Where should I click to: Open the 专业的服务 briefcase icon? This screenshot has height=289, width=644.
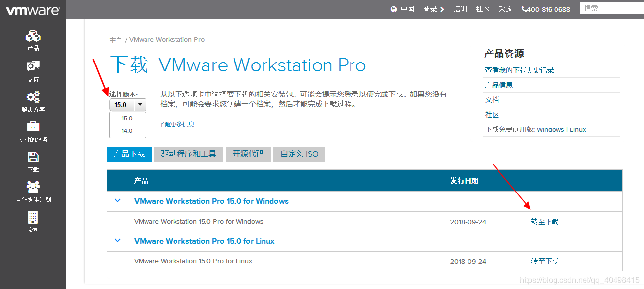coord(33,127)
